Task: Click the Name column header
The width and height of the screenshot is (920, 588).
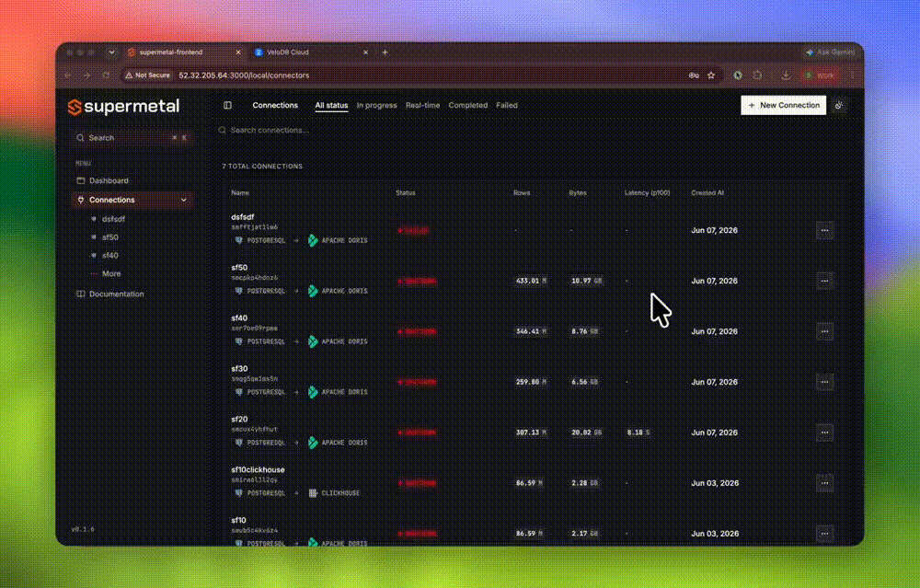Action: point(240,192)
